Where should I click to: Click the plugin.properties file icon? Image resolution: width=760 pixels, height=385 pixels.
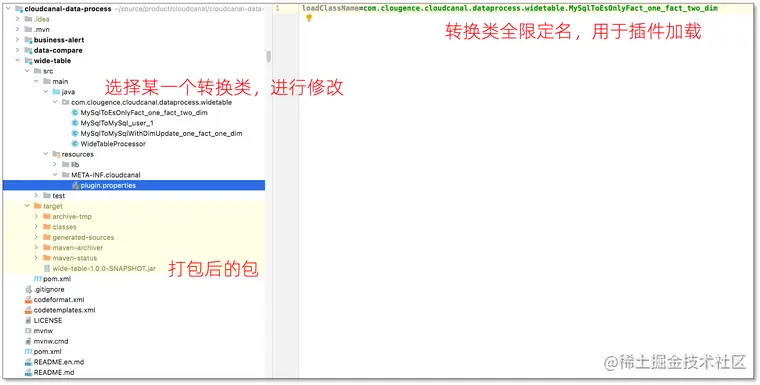[75, 185]
